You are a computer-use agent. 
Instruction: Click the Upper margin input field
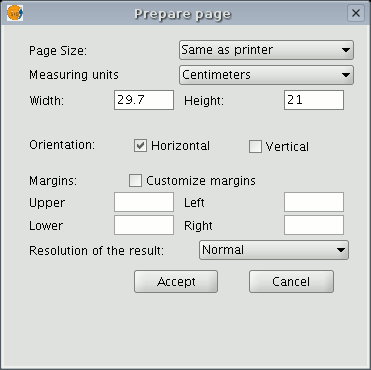pos(144,202)
